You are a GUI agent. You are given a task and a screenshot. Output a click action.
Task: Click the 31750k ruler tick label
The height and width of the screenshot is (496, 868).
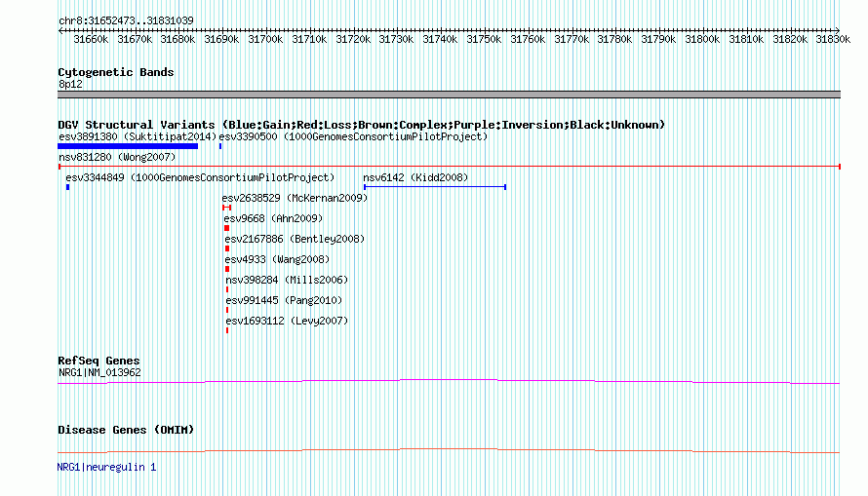pyautogui.click(x=484, y=40)
